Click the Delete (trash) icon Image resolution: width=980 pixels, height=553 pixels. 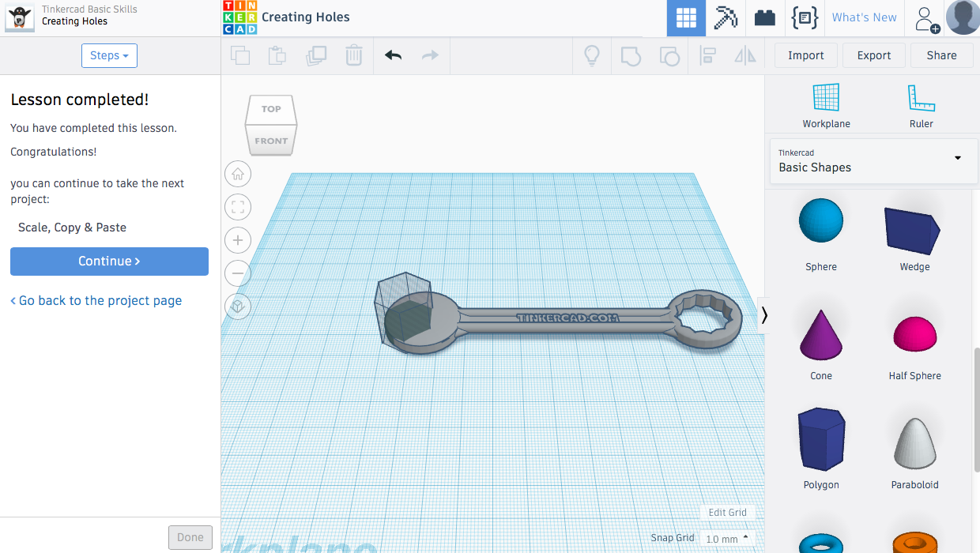coord(353,55)
